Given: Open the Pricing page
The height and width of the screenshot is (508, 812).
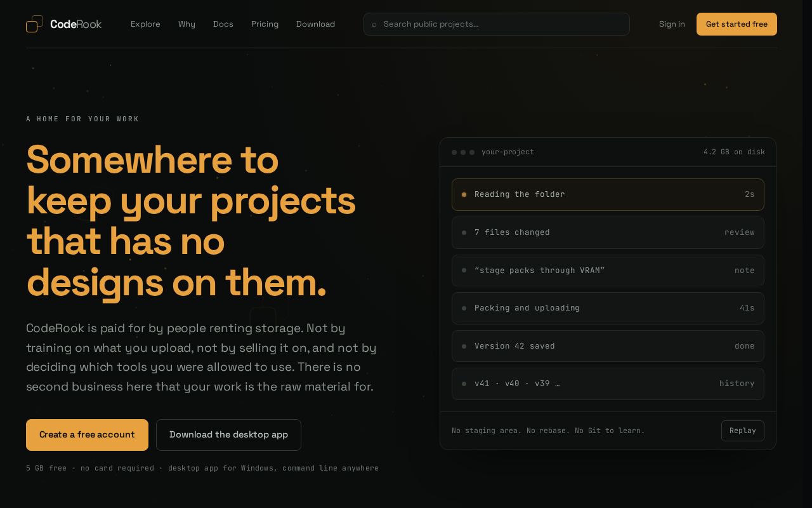Looking at the screenshot, I should click(265, 24).
